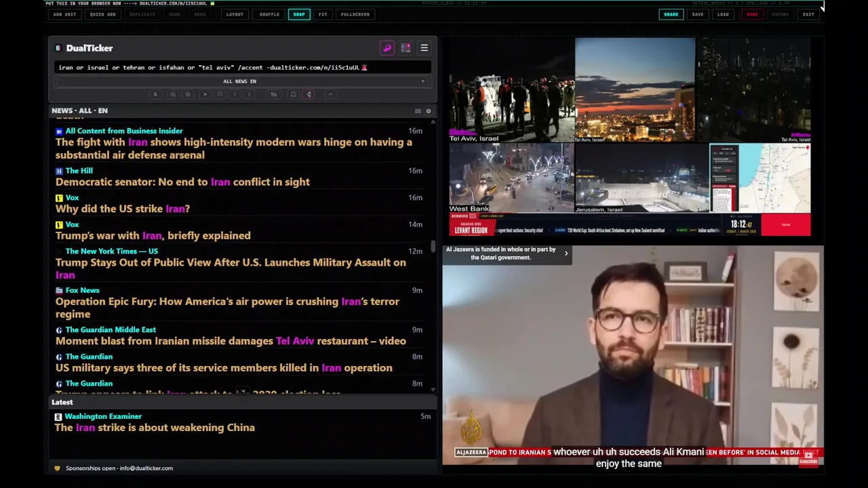Open 'The Iran strike is about weakening China'
Image resolution: width=868 pixels, height=488 pixels.
[155, 428]
